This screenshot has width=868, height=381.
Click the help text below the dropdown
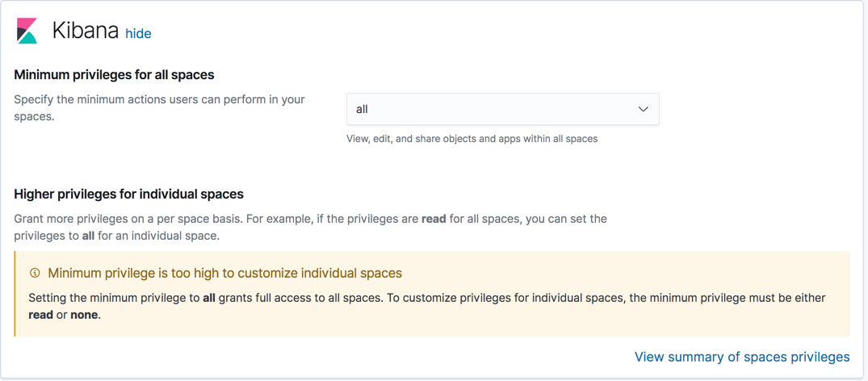[x=472, y=139]
